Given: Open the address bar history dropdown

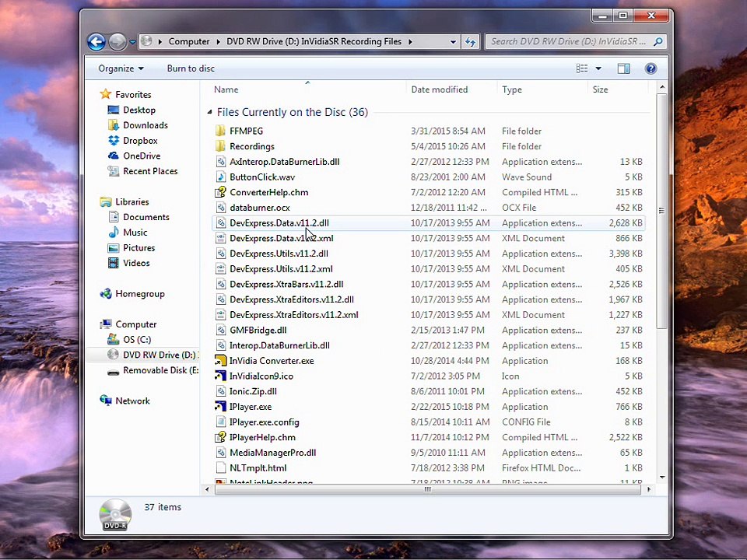Looking at the screenshot, I should [x=453, y=42].
